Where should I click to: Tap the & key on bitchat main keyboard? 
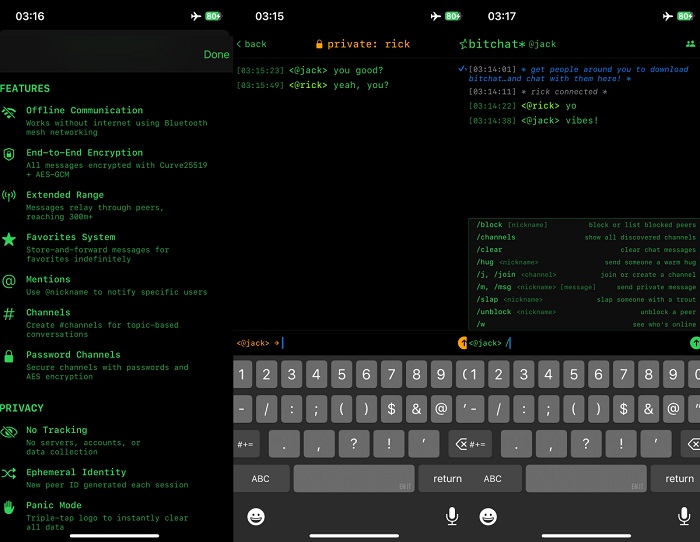648,409
